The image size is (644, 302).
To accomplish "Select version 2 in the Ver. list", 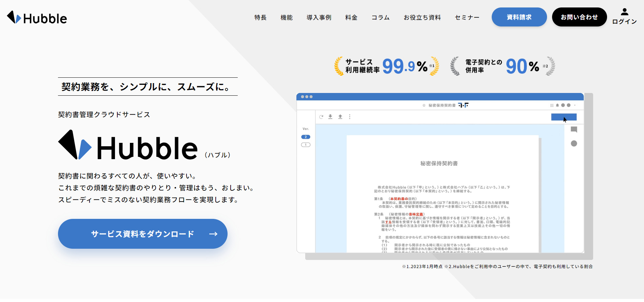I will pos(306,137).
